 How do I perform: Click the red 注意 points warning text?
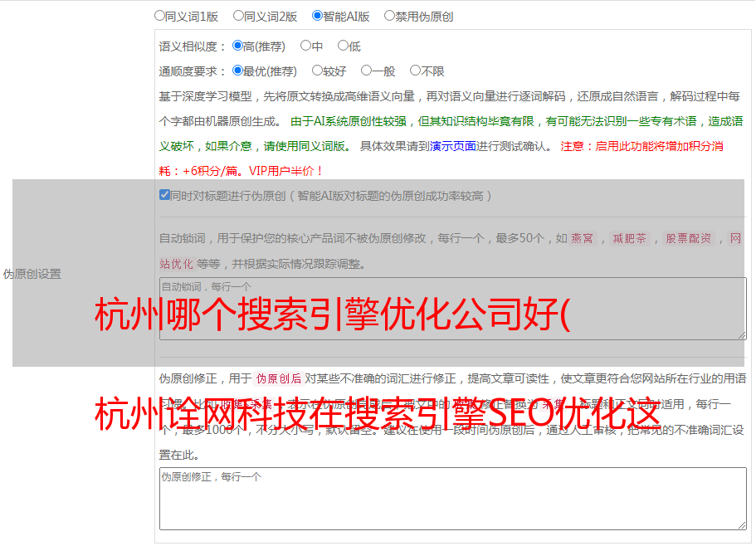441,158
